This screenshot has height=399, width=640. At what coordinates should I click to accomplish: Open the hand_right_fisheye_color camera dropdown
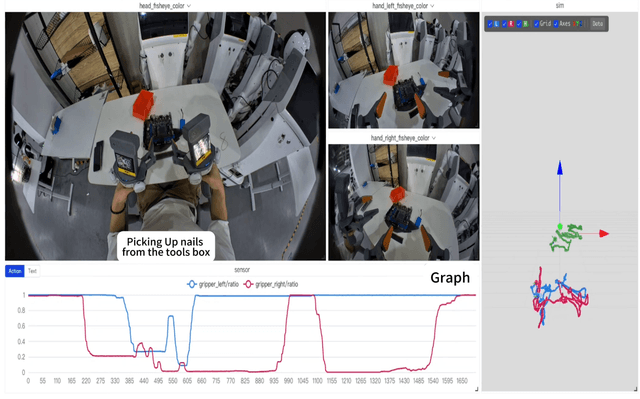click(x=403, y=138)
